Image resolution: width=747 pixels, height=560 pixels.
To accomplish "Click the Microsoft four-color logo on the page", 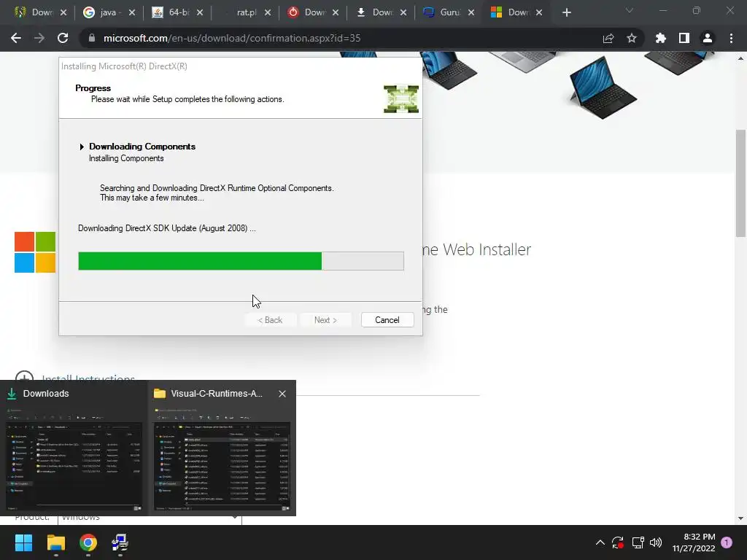I will click(x=35, y=252).
